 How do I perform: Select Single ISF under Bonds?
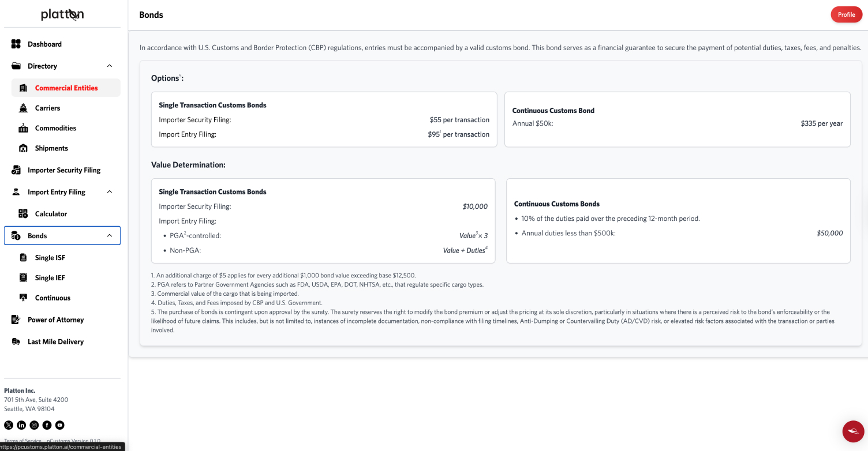[x=50, y=258]
